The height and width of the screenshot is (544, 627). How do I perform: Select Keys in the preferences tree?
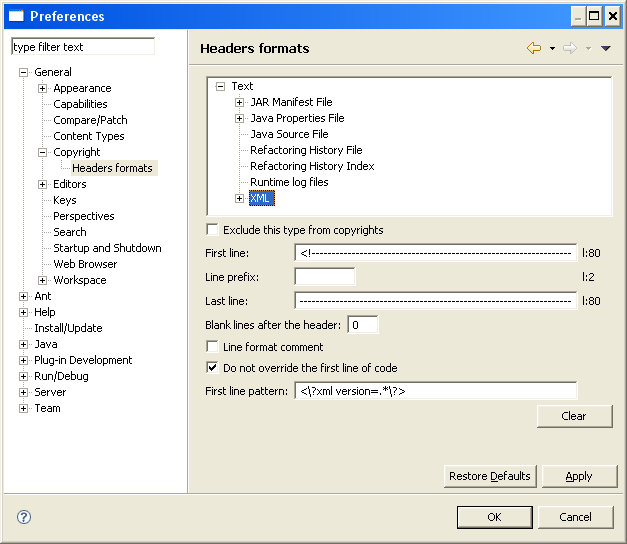[x=65, y=200]
